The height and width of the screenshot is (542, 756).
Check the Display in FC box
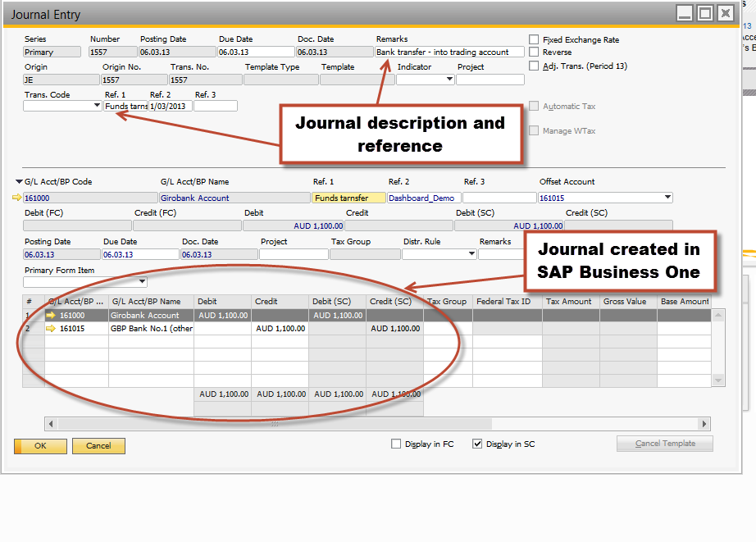click(397, 444)
